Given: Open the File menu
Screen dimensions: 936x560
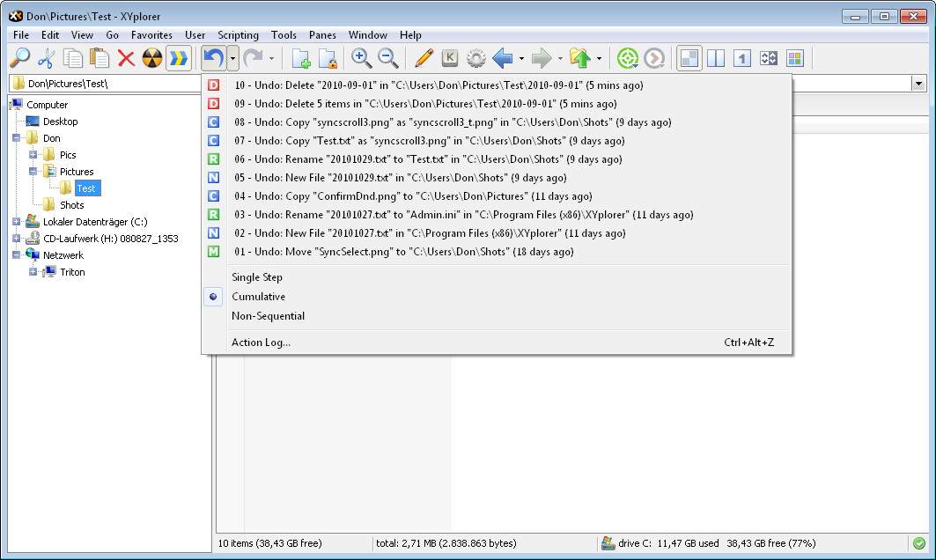Looking at the screenshot, I should [21, 35].
